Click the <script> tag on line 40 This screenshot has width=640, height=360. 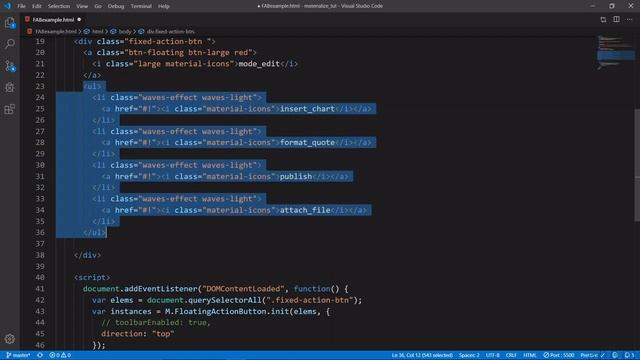pos(92,278)
